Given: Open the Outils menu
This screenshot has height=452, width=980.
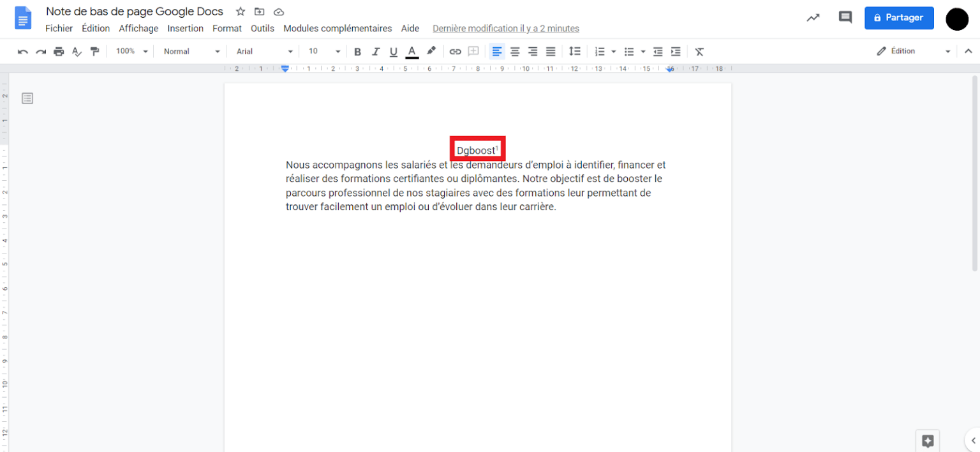Looking at the screenshot, I should click(x=262, y=28).
